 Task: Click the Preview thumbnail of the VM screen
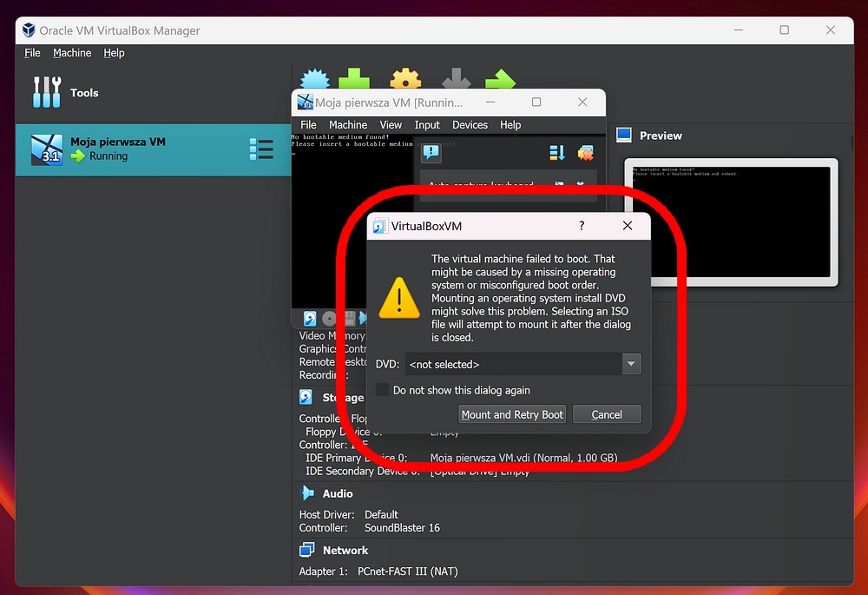pyautogui.click(x=731, y=221)
